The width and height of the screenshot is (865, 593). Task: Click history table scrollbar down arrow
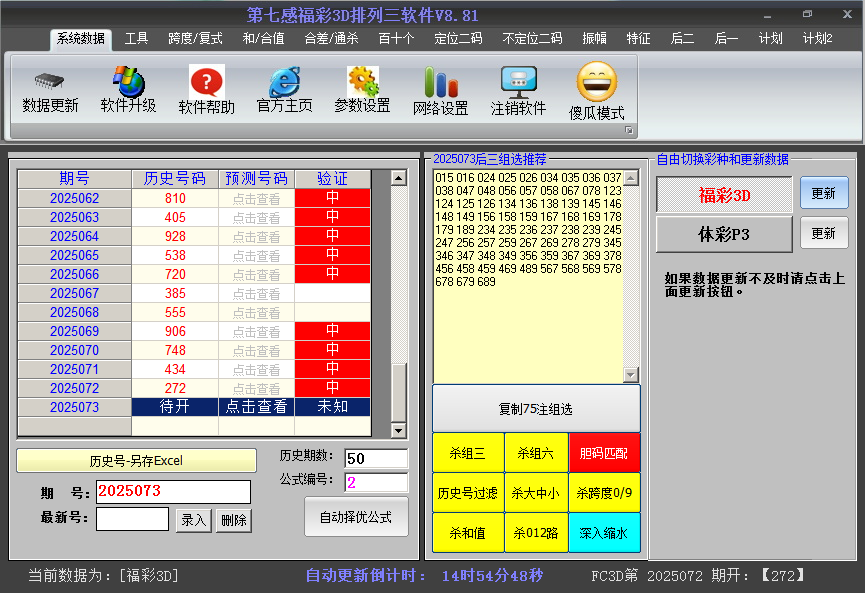coord(398,430)
